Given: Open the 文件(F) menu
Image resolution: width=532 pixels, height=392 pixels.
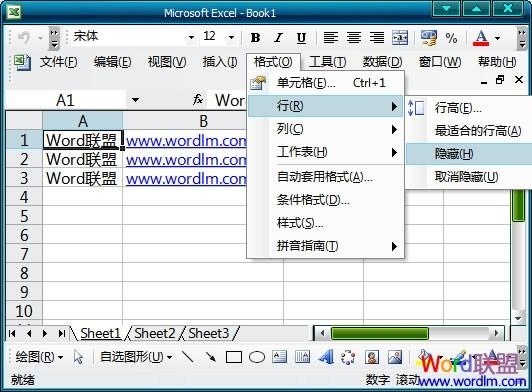Looking at the screenshot, I should click(x=58, y=62).
